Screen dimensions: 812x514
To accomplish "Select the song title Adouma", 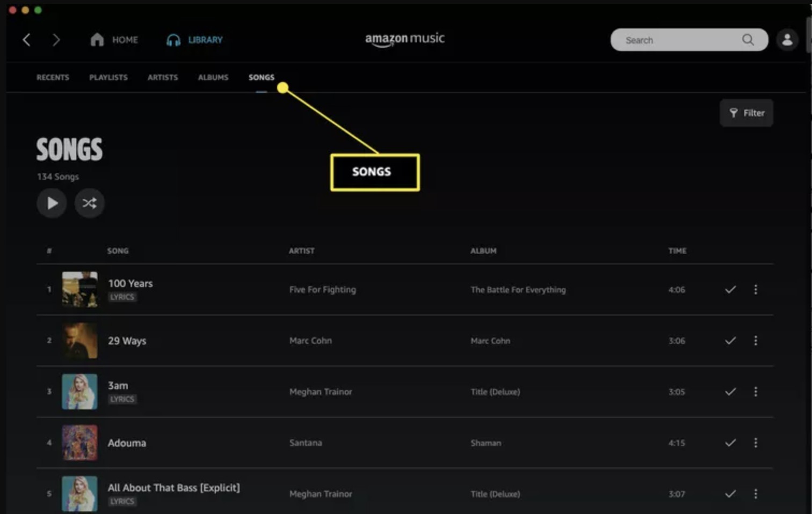I will [x=127, y=443].
